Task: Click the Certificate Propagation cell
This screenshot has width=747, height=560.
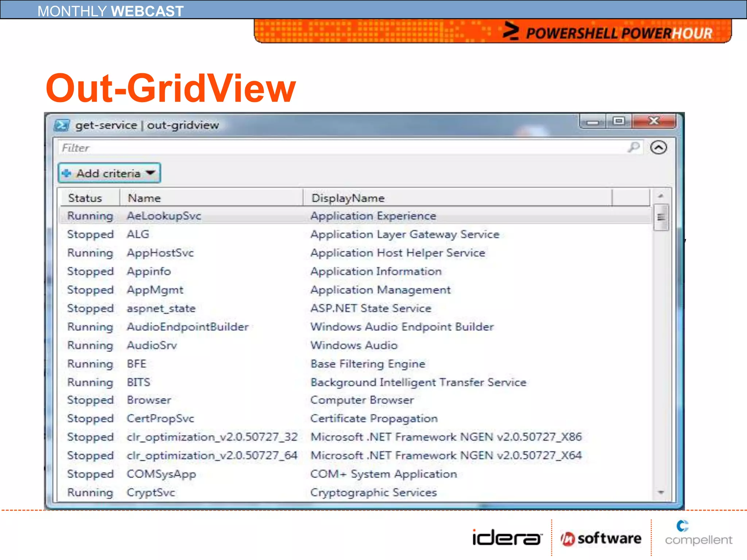Action: coord(374,419)
